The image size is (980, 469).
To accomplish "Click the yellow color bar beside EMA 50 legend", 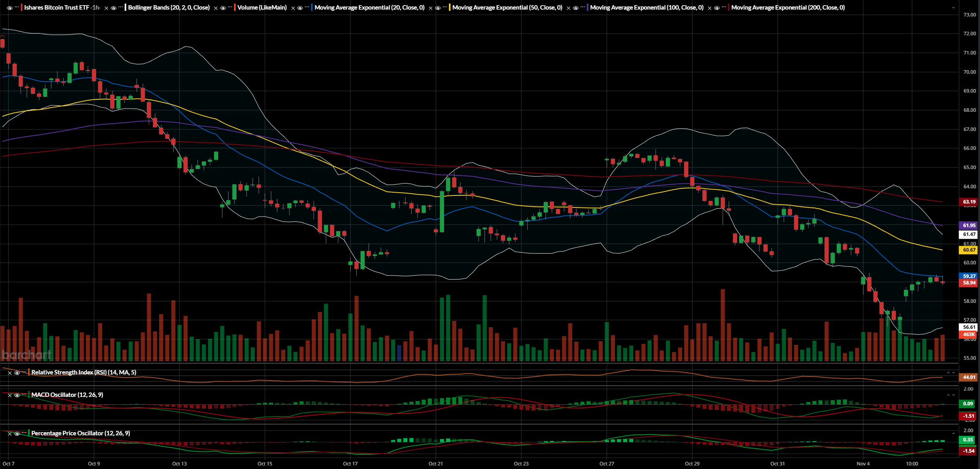I will tap(450, 7).
